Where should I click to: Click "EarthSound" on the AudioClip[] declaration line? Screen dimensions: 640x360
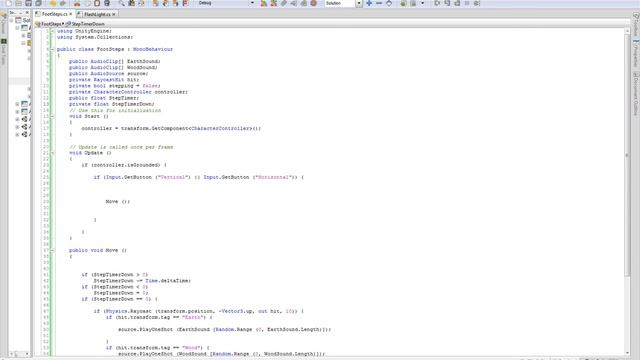(x=142, y=62)
